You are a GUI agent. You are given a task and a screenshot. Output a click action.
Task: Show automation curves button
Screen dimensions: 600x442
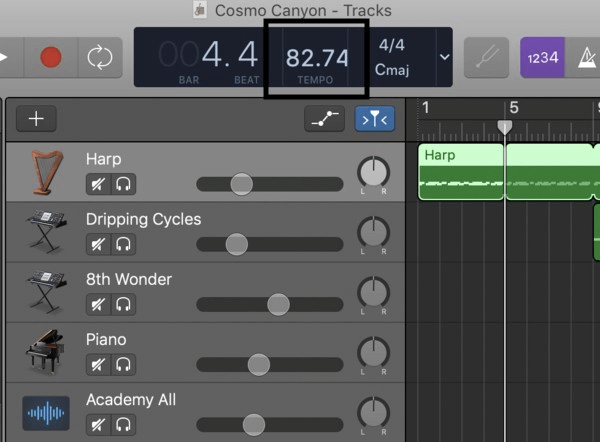pos(324,119)
